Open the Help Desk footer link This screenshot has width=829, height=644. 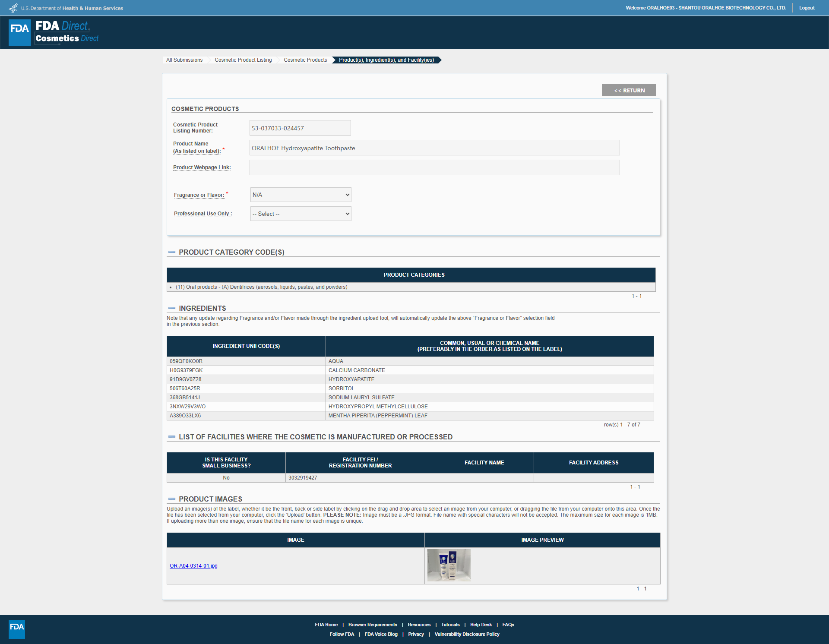(481, 625)
